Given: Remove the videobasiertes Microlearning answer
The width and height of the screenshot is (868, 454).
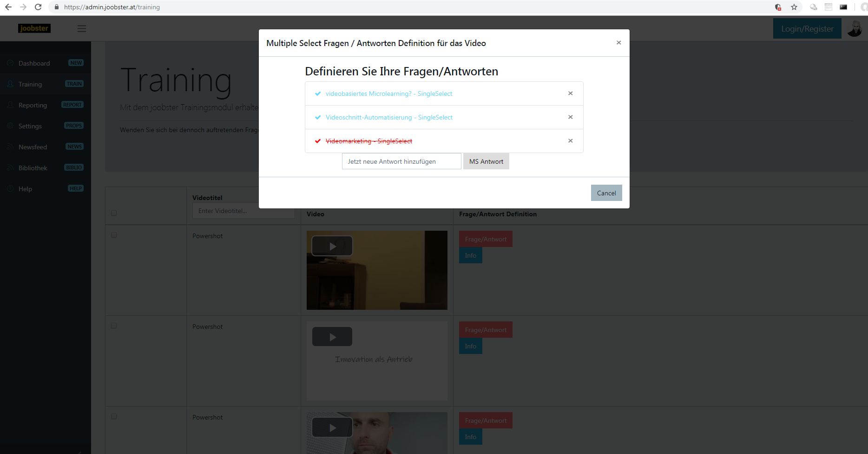Looking at the screenshot, I should (x=570, y=93).
